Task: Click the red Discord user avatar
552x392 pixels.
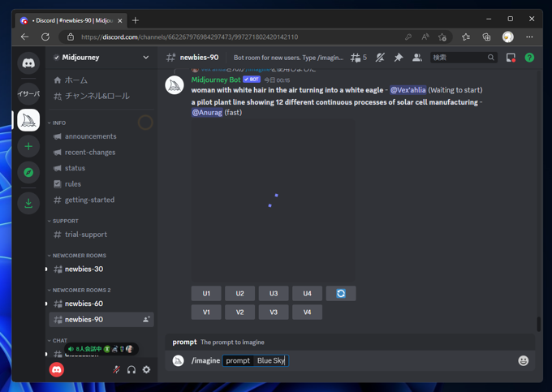Action: (x=57, y=369)
